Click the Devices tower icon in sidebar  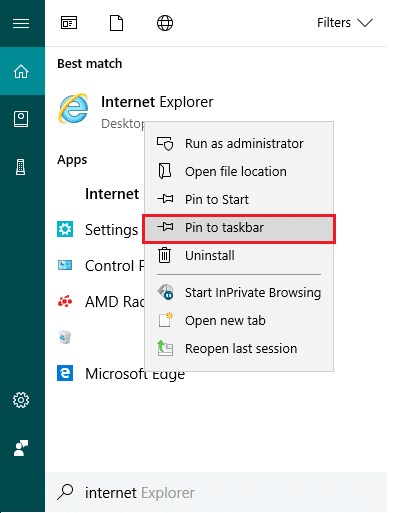click(21, 167)
